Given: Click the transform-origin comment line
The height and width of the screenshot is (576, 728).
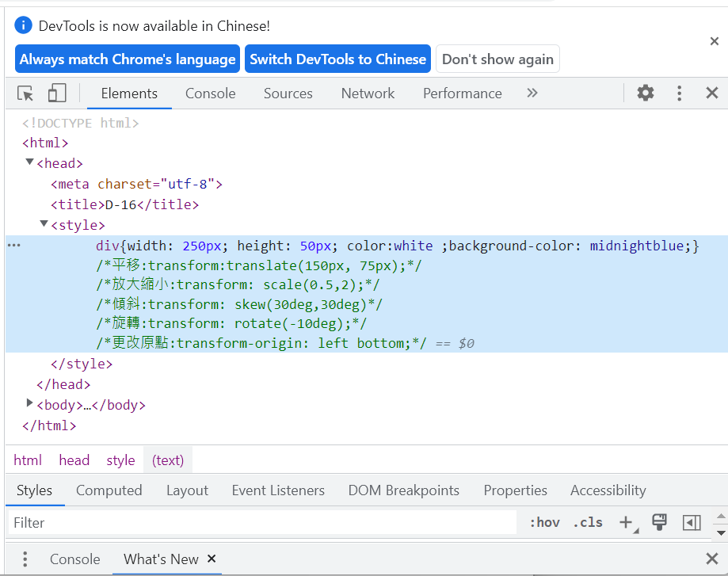Looking at the screenshot, I should pyautogui.click(x=261, y=343).
